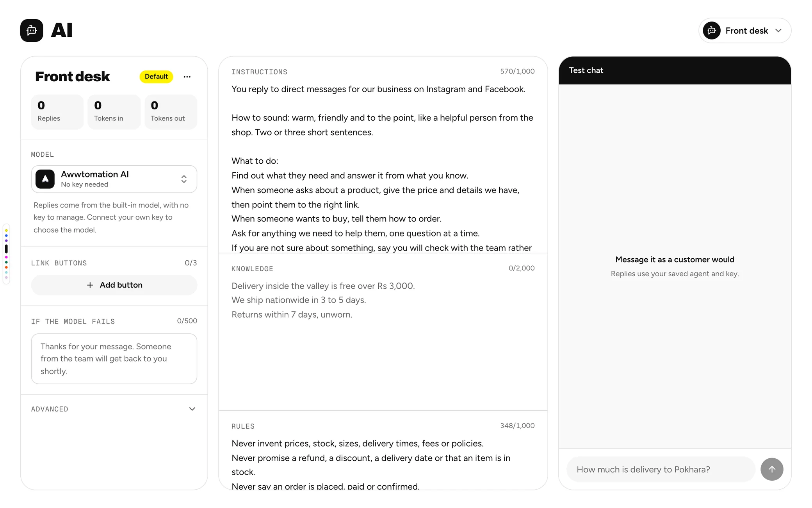This screenshot has width=812, height=508.
Task: Click the Add button for link buttons
Action: pos(114,285)
